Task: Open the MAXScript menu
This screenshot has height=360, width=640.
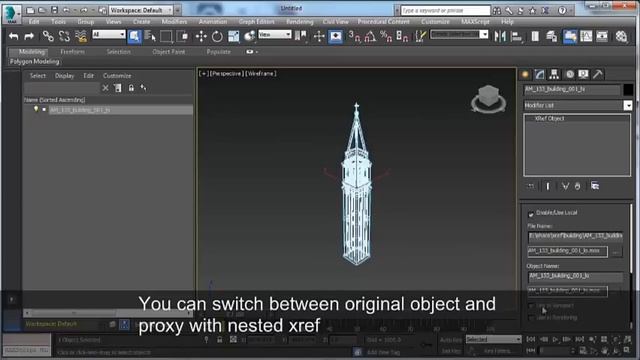Action: click(476, 21)
